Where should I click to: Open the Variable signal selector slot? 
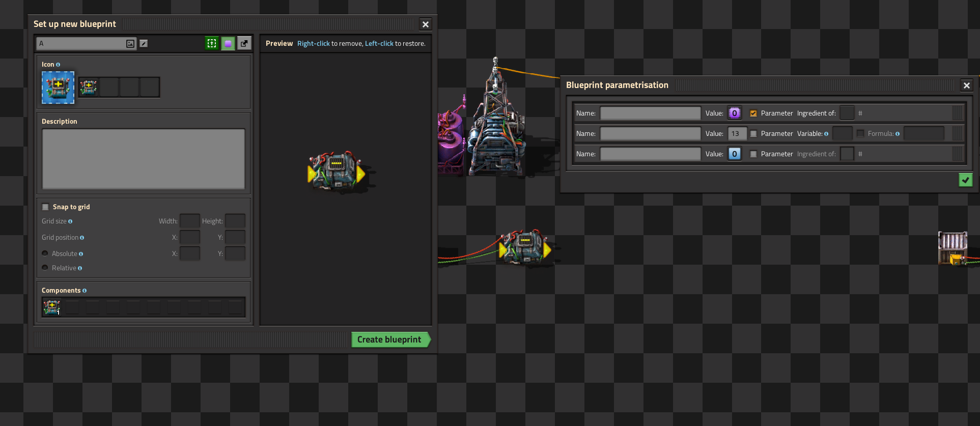[843, 133]
